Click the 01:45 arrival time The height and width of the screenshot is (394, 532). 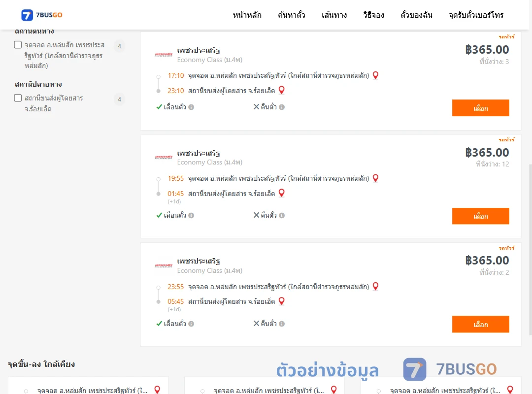pyautogui.click(x=176, y=194)
